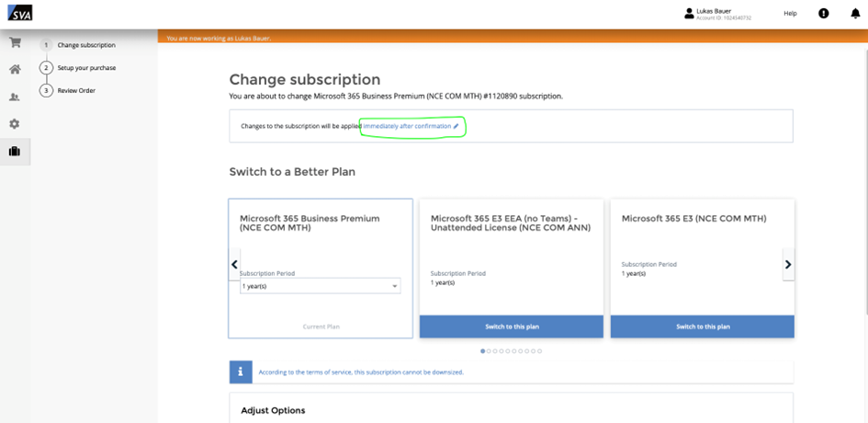Click the alert exclamation icon in header

[824, 14]
